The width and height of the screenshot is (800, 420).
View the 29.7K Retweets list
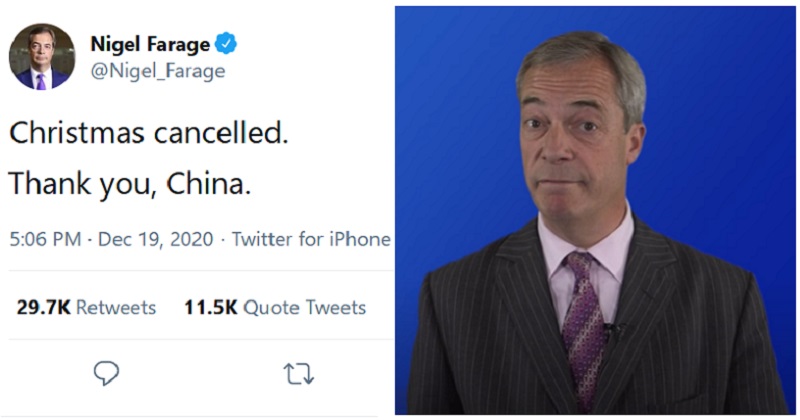pyautogui.click(x=86, y=307)
